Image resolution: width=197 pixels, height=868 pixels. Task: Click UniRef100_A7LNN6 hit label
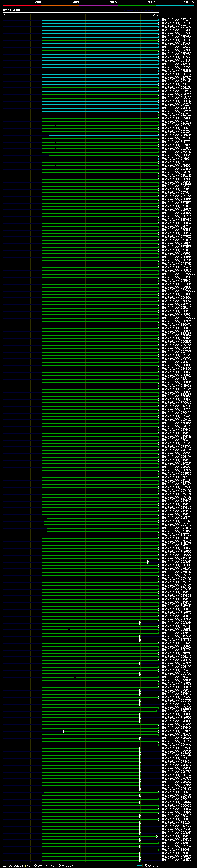(x=177, y=71)
